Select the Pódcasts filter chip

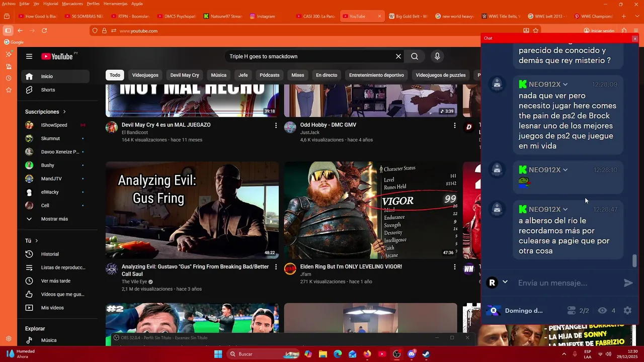[x=269, y=75]
